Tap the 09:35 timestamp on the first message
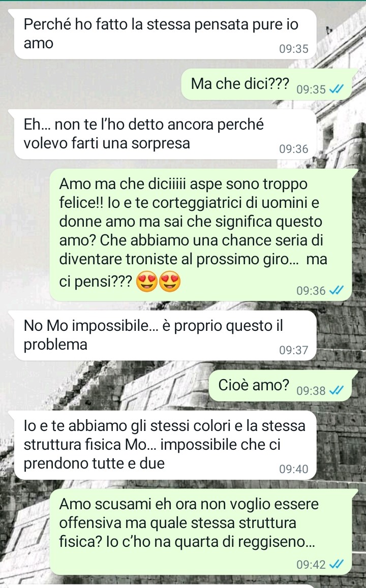This screenshot has height=588, width=366. 294,49
